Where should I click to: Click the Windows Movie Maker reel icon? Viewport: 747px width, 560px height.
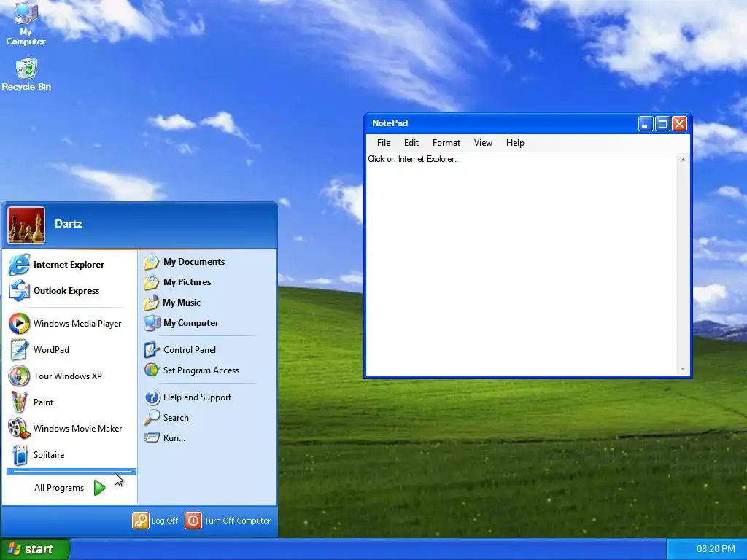tap(19, 428)
